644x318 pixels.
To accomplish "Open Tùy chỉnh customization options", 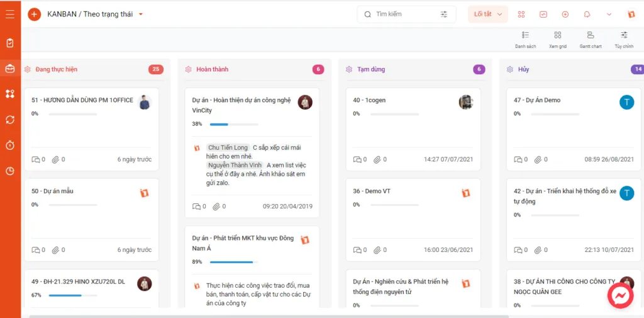I will tap(624, 40).
